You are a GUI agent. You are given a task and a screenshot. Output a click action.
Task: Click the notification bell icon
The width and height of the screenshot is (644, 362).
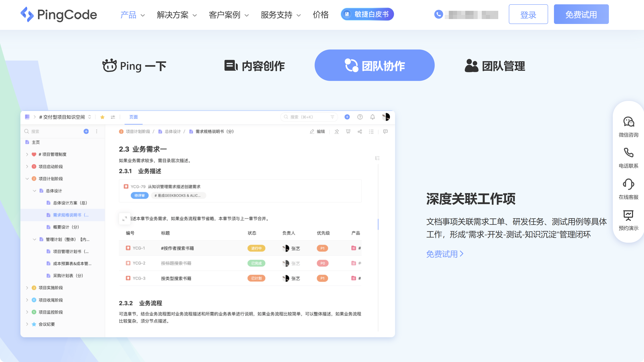373,117
